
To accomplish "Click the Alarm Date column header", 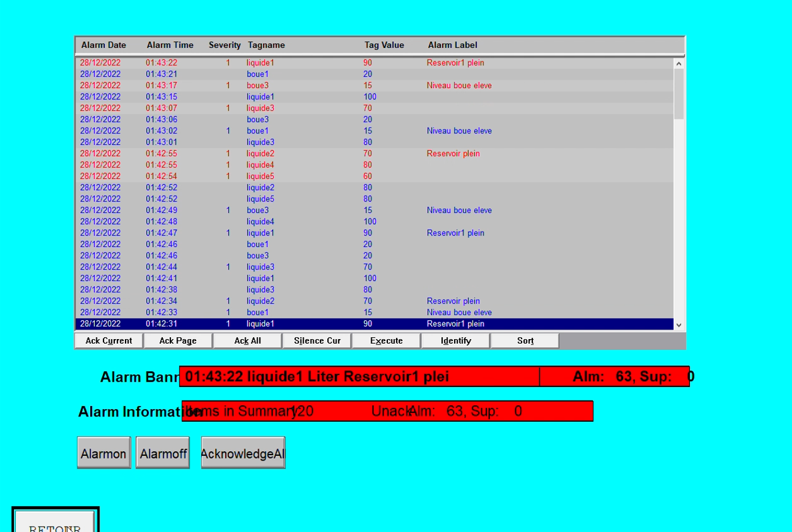I will [x=104, y=45].
